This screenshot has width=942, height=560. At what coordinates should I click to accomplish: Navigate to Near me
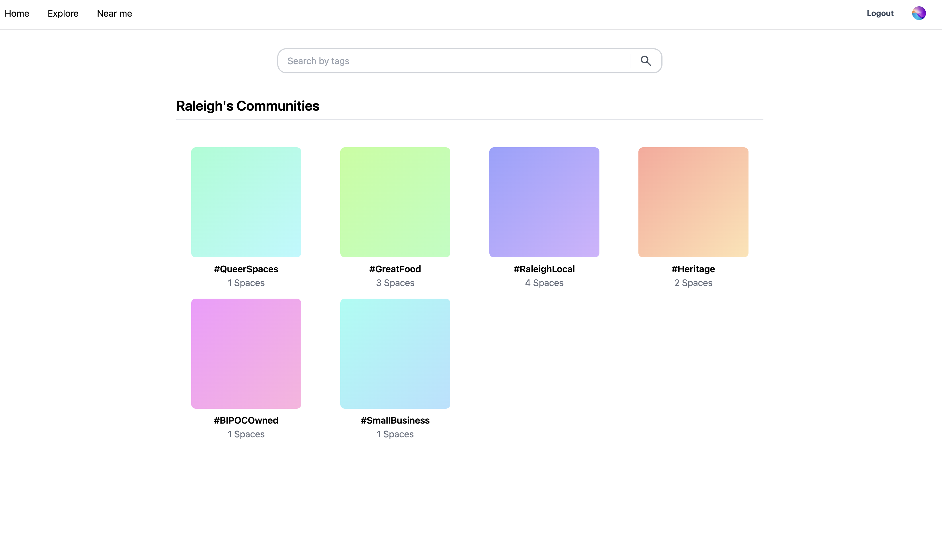pyautogui.click(x=114, y=13)
